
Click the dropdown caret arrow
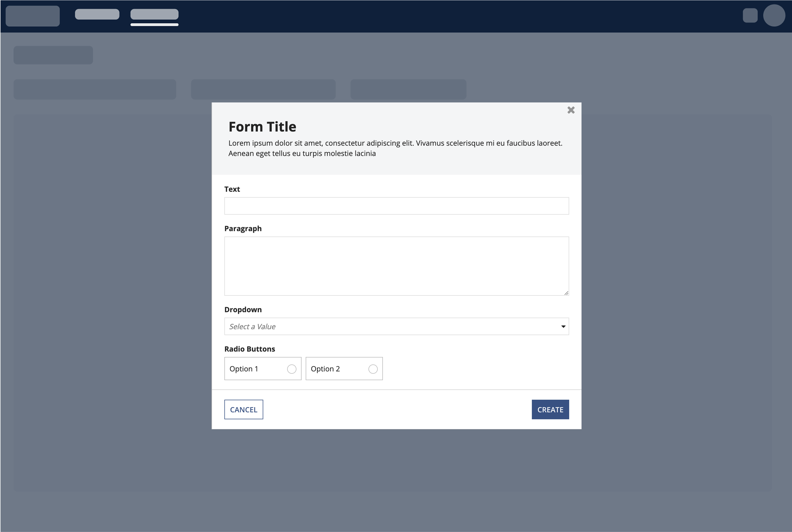point(563,326)
